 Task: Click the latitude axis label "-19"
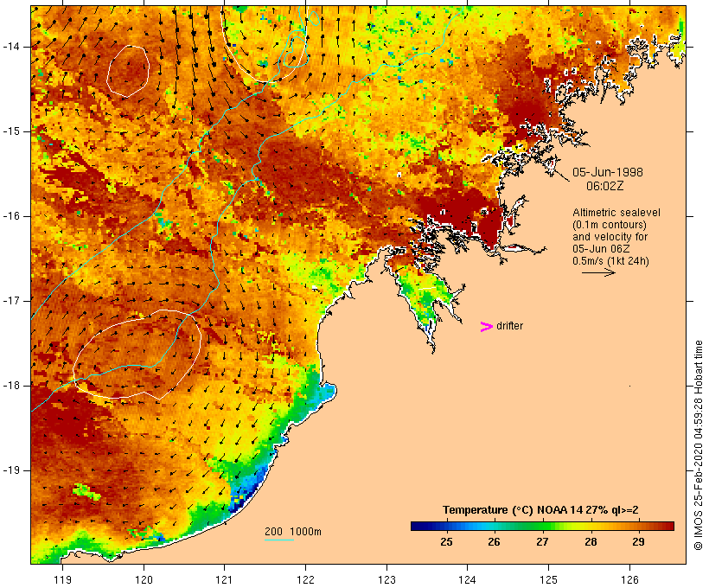[x=11, y=470]
